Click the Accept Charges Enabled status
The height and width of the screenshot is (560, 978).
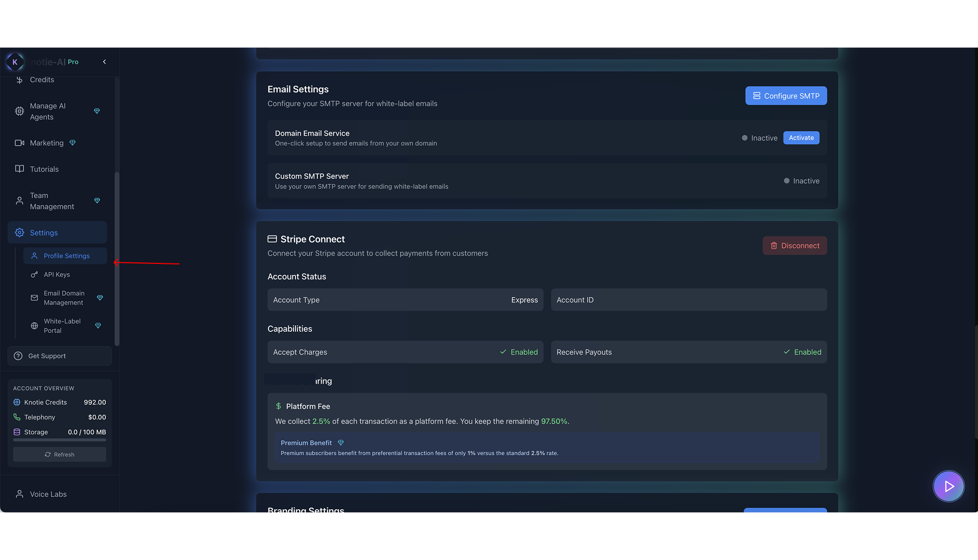[519, 353]
